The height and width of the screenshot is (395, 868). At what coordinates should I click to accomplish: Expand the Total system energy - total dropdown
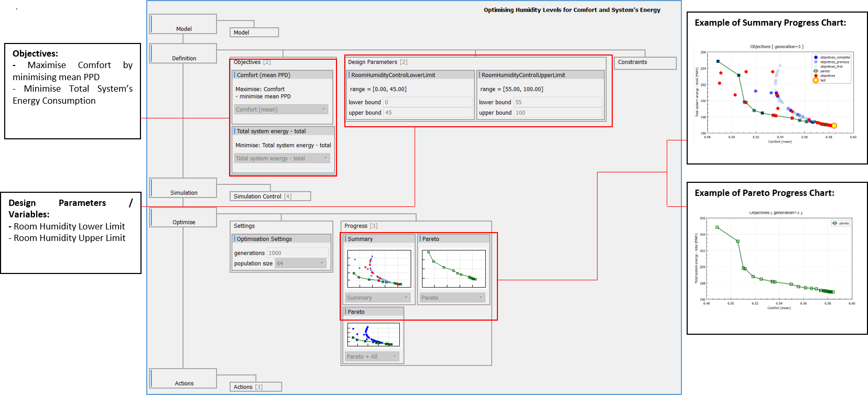click(281, 158)
